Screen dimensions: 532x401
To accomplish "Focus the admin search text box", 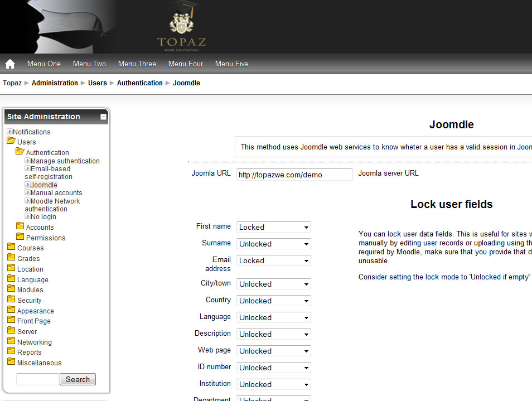I will [37, 379].
